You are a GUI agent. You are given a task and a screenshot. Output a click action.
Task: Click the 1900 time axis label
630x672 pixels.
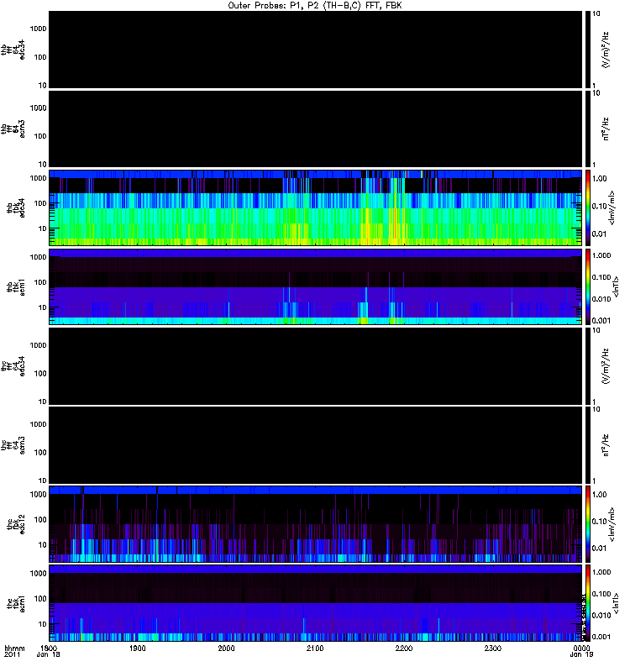tap(138, 648)
